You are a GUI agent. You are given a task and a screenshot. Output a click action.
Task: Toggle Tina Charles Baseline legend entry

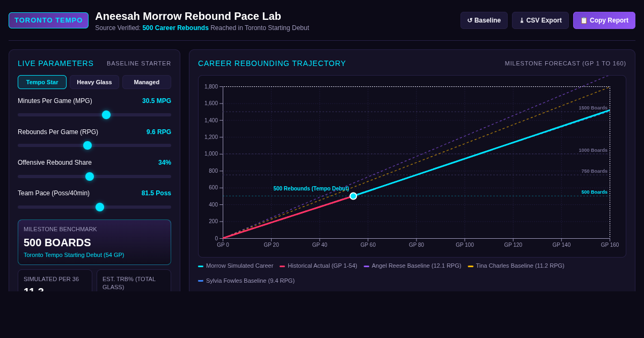point(516,266)
